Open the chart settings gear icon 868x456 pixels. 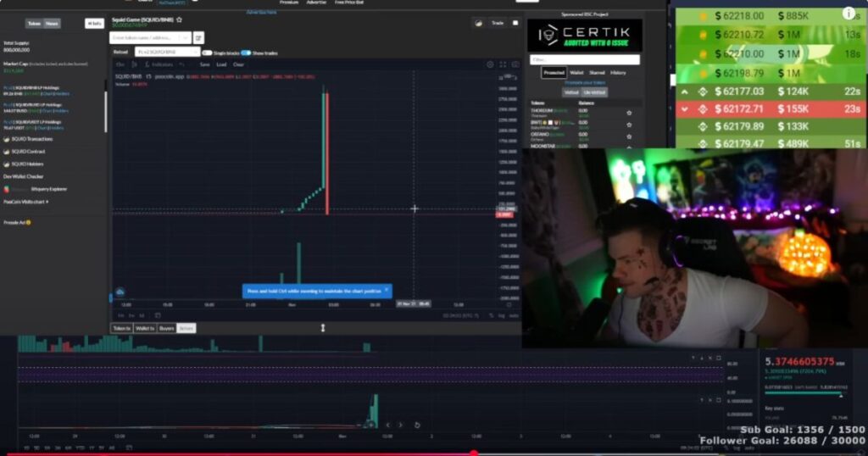(x=490, y=64)
